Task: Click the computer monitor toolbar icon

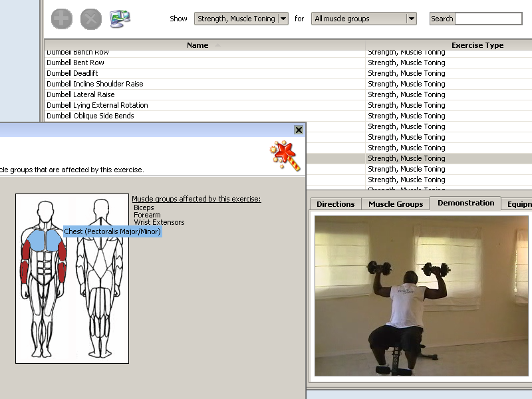Action: coord(120,18)
